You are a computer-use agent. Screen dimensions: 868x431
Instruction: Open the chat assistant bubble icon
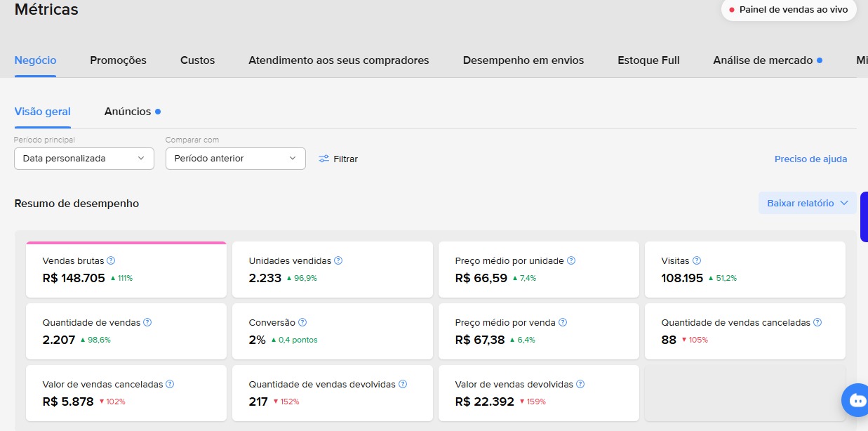coord(857,400)
